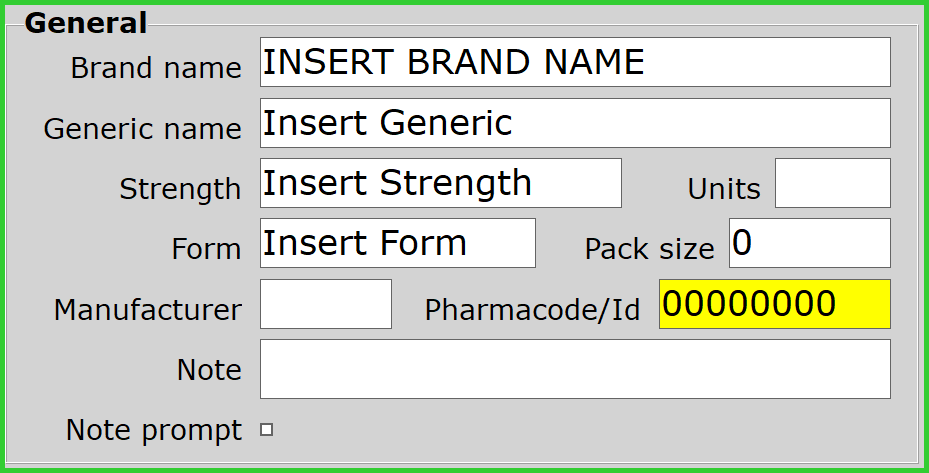Click the General section heading
929x473 pixels.
click(x=86, y=23)
